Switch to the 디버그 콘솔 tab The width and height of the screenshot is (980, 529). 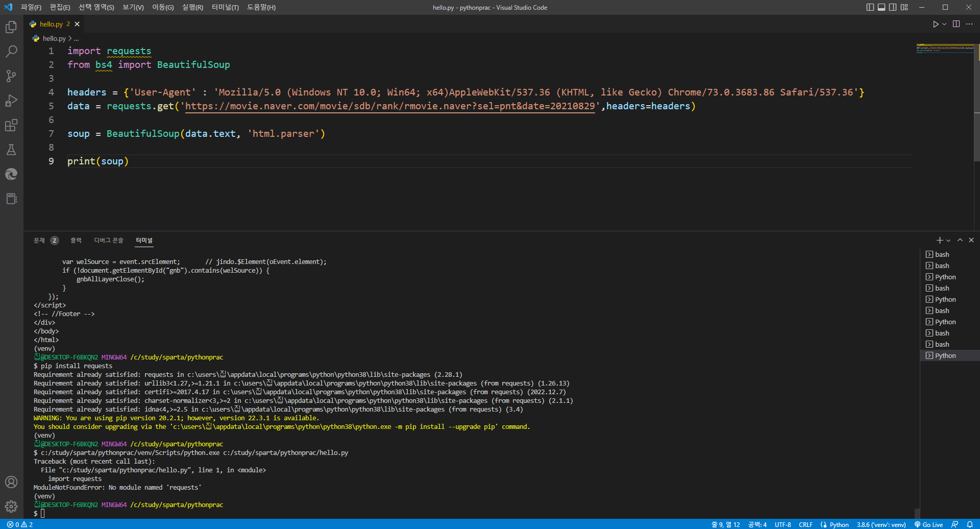pyautogui.click(x=109, y=240)
